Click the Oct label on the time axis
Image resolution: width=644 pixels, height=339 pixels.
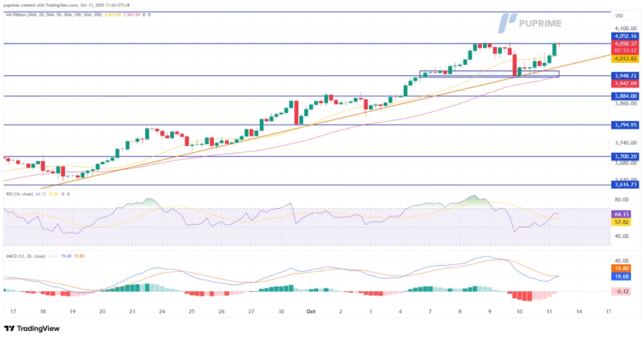click(x=310, y=311)
